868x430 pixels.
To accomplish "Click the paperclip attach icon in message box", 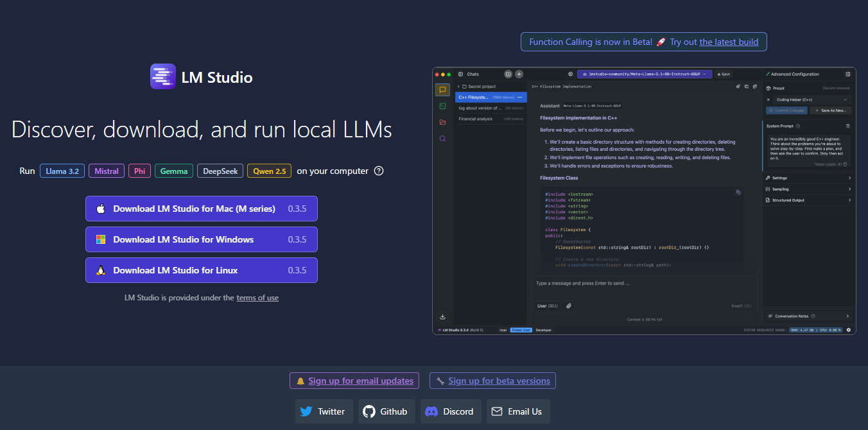I will tap(568, 305).
